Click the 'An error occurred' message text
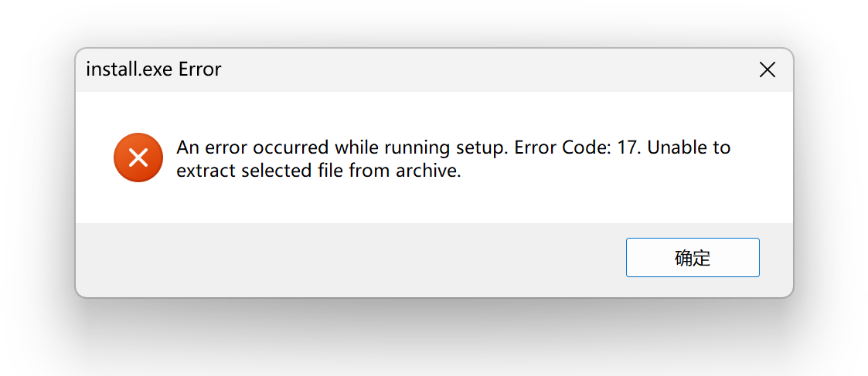The height and width of the screenshot is (376, 868). pos(253,147)
